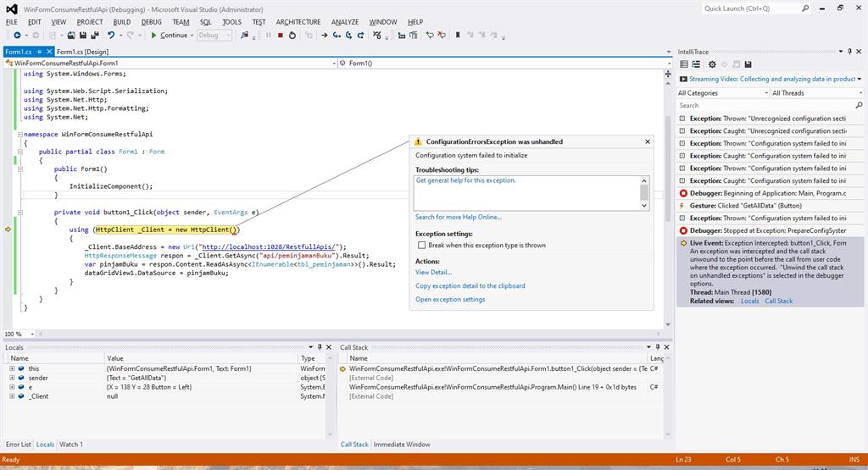Click the Visual Studio logo icon
This screenshot has width=868, height=470.
12,8
